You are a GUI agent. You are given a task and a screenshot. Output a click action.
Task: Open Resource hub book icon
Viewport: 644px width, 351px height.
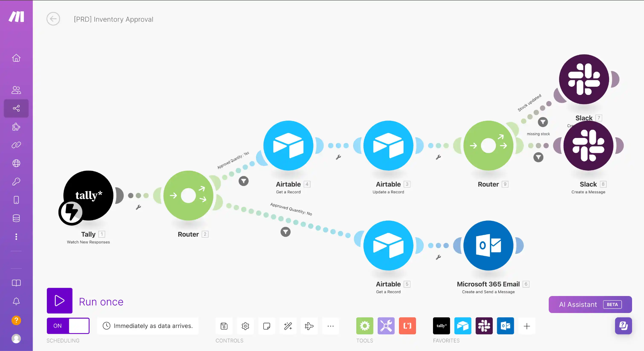pyautogui.click(x=16, y=283)
